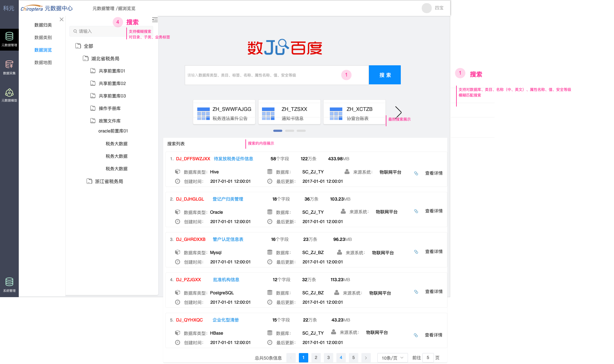Select second carousel indicator dot
The image size is (614, 364).
coord(289,131)
